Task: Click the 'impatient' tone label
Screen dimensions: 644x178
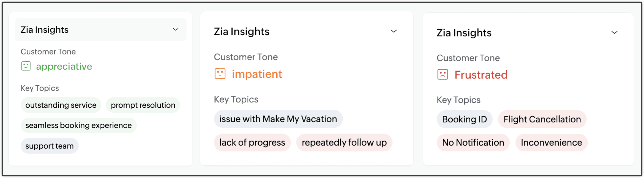Action: pyautogui.click(x=257, y=74)
